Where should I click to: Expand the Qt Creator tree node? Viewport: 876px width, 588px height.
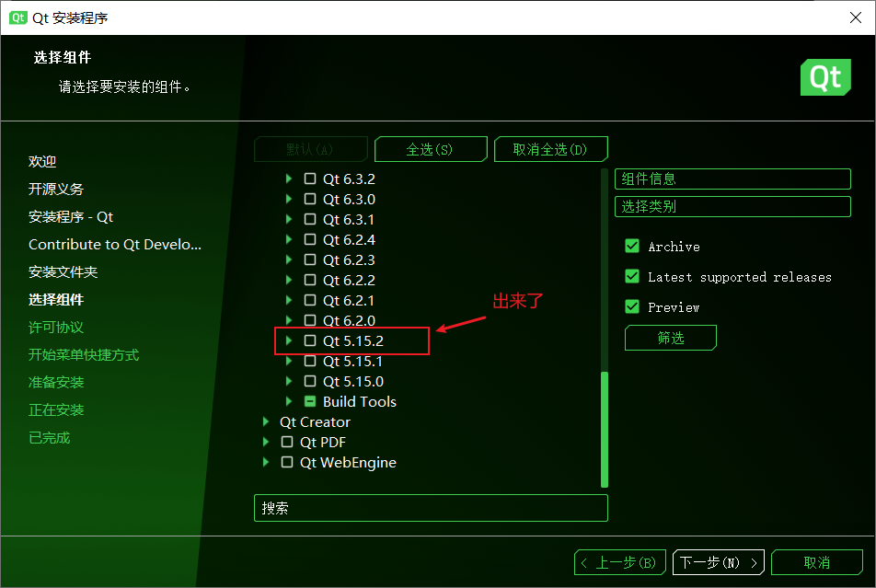(266, 421)
